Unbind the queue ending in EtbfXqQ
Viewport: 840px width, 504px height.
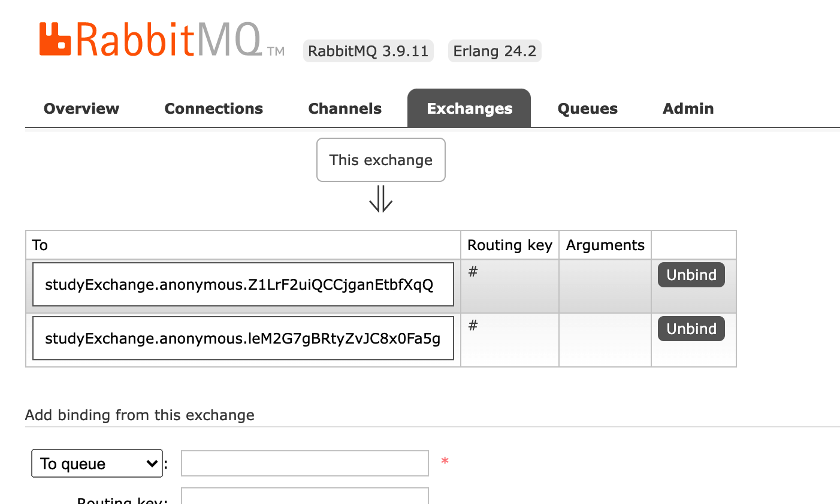pos(691,275)
